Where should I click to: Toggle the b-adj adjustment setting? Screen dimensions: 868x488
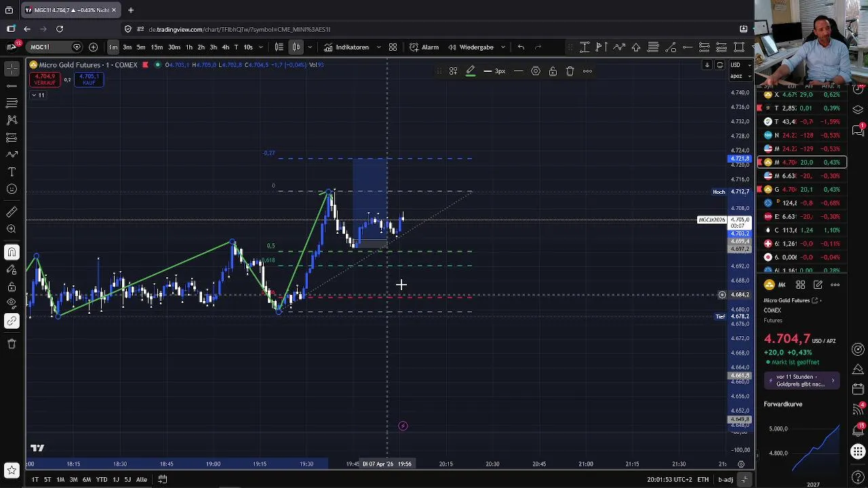(x=726, y=479)
